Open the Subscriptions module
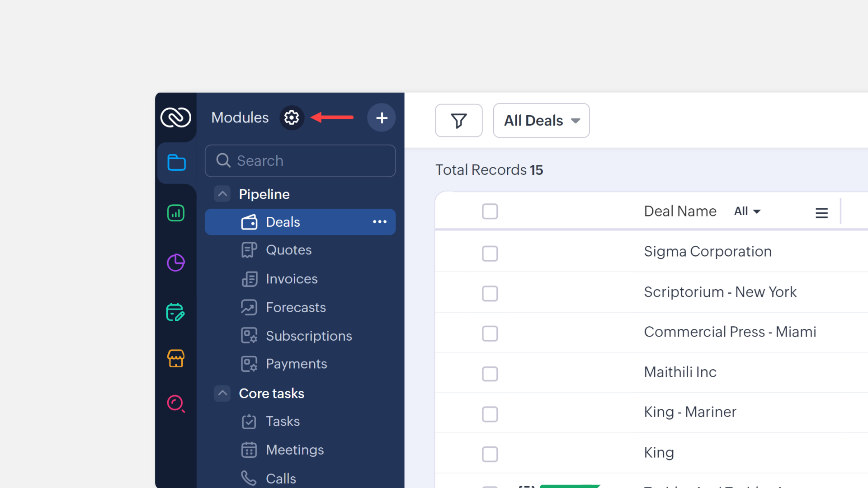The height and width of the screenshot is (488, 868). (309, 336)
